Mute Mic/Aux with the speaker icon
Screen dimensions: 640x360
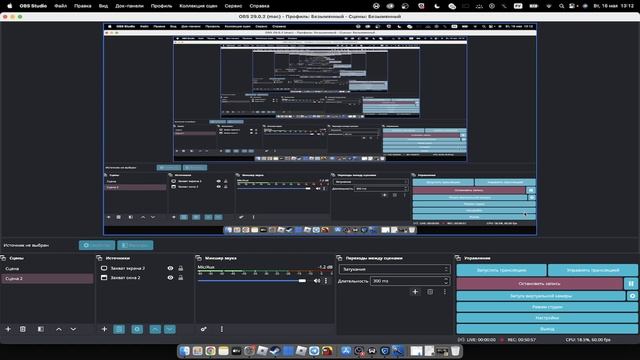tap(317, 281)
